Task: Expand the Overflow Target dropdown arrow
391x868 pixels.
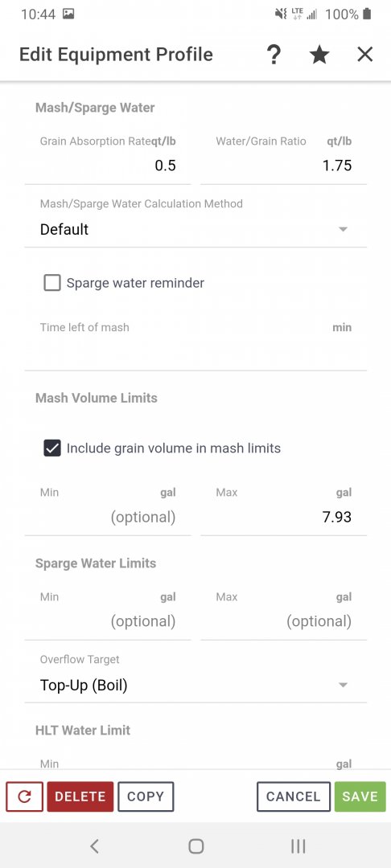Action: point(343,686)
